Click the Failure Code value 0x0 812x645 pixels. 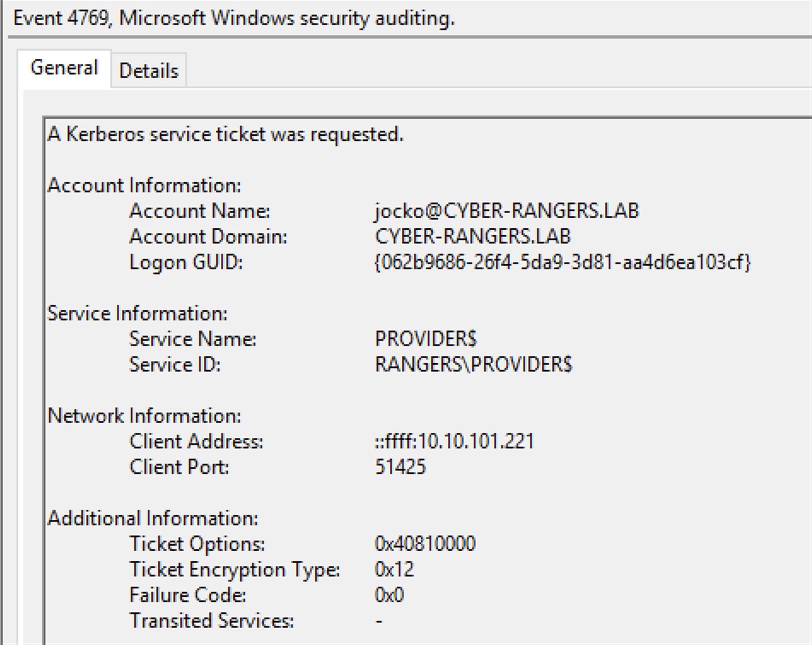click(389, 595)
